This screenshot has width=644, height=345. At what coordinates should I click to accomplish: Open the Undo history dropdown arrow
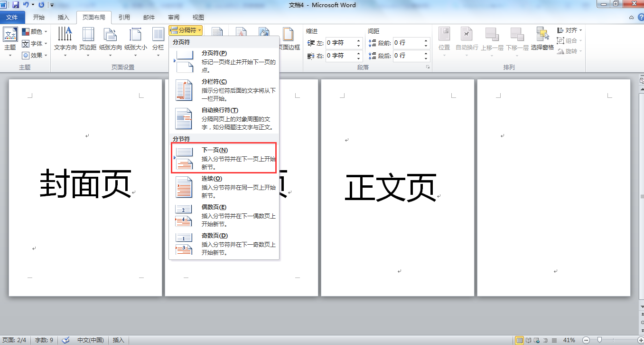click(33, 5)
